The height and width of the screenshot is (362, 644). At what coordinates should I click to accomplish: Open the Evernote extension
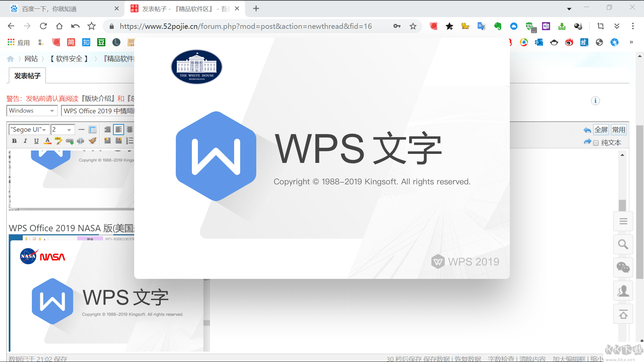[x=497, y=26]
